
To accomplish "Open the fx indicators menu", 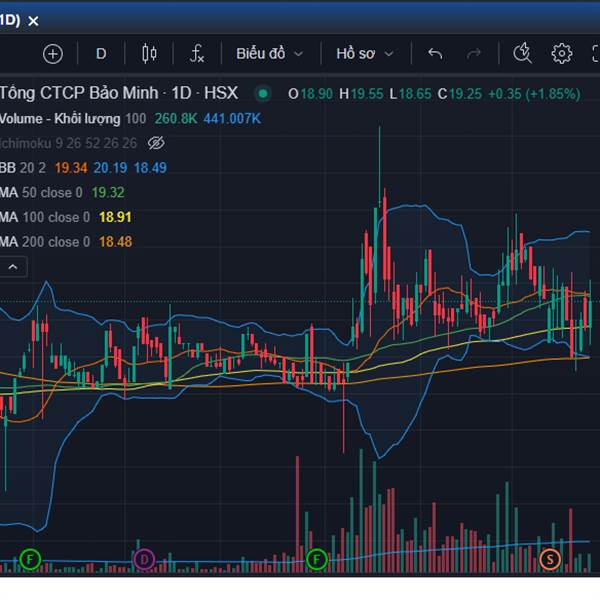I will coord(198,54).
